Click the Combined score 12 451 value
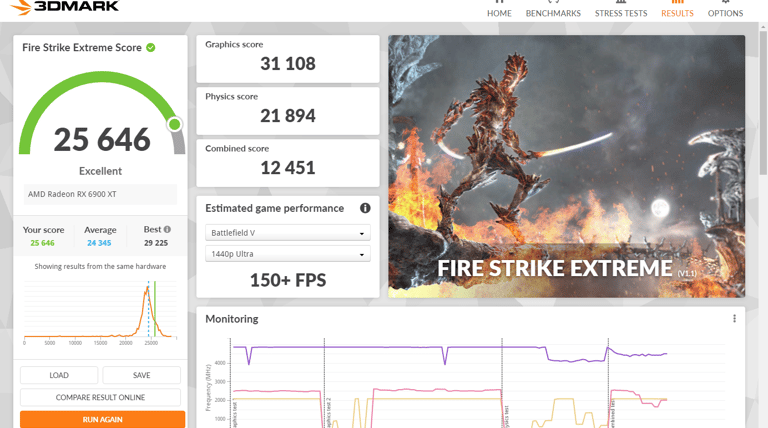The image size is (768, 428). point(288,168)
